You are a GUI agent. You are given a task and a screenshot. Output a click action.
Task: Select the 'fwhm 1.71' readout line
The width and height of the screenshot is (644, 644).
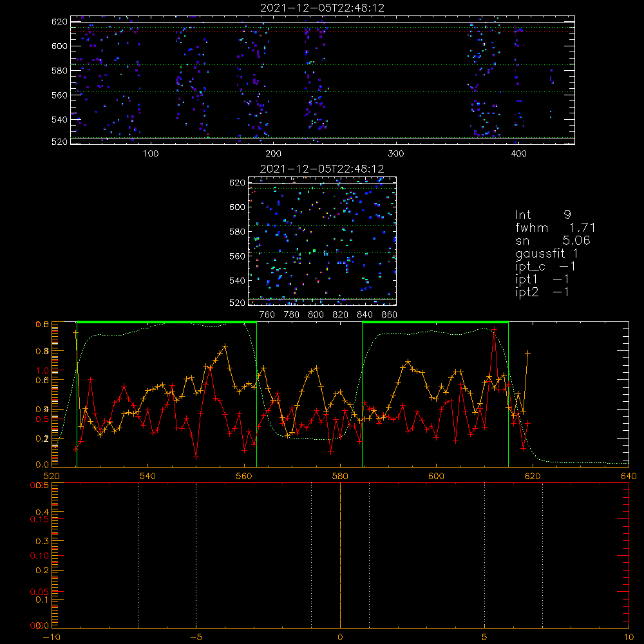(555, 227)
